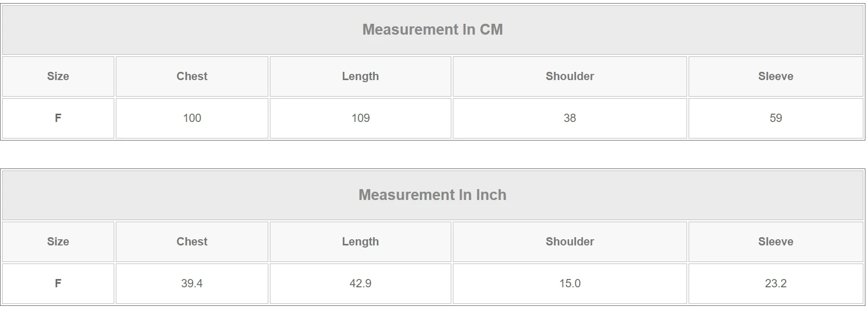Select the Length header in the CM table
This screenshot has width=868, height=309.
(x=360, y=76)
